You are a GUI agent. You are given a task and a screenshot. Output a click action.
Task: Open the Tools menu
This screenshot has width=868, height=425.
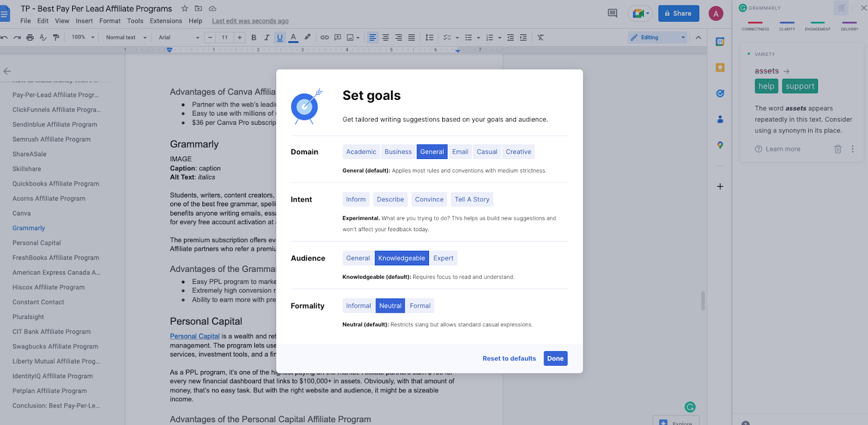pos(135,21)
